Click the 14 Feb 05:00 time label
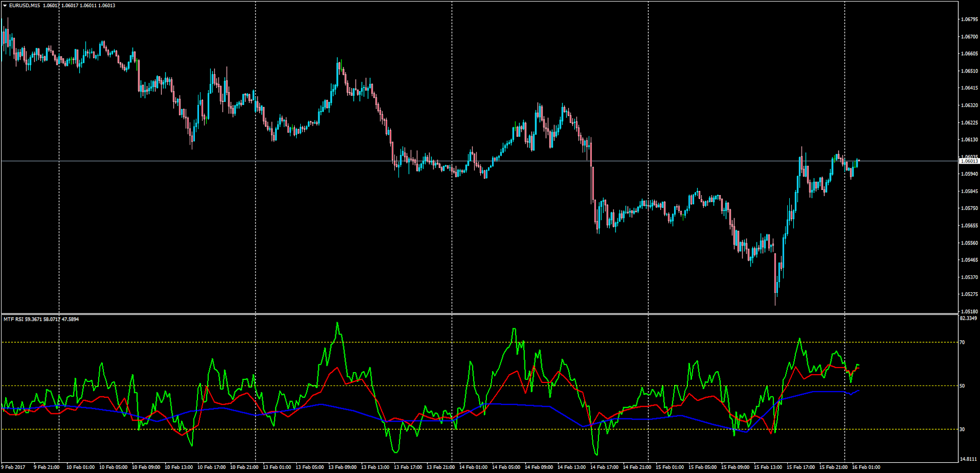Image resolution: width=980 pixels, height=473 pixels. 506,467
